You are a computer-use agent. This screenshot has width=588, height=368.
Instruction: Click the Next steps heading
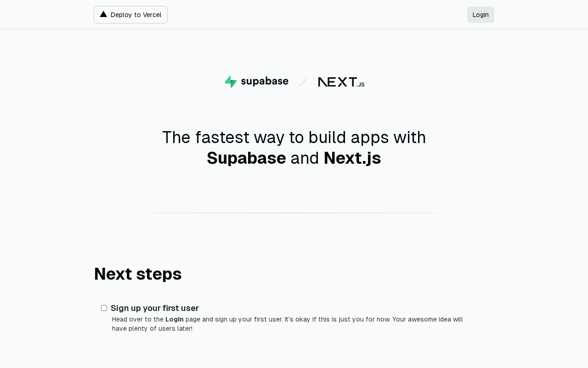pos(138,274)
